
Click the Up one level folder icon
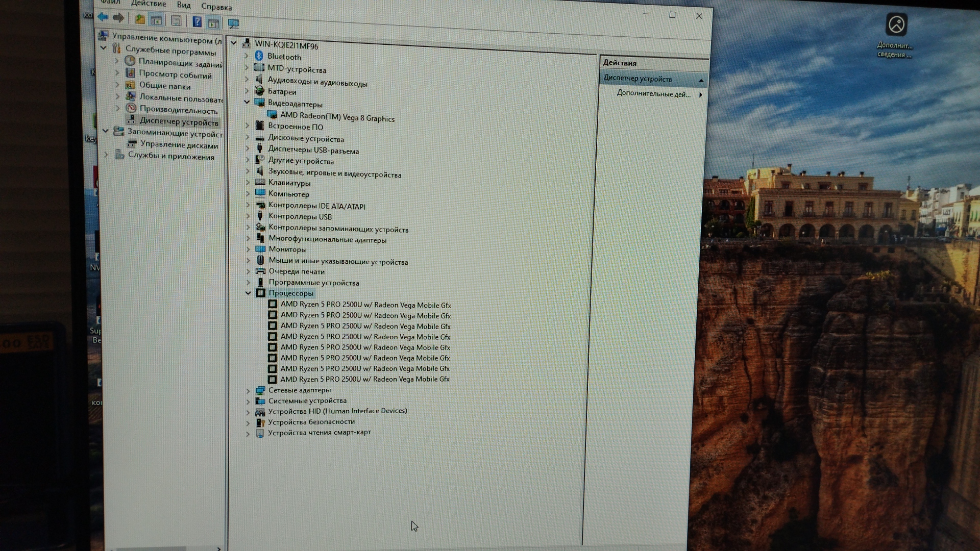point(139,19)
